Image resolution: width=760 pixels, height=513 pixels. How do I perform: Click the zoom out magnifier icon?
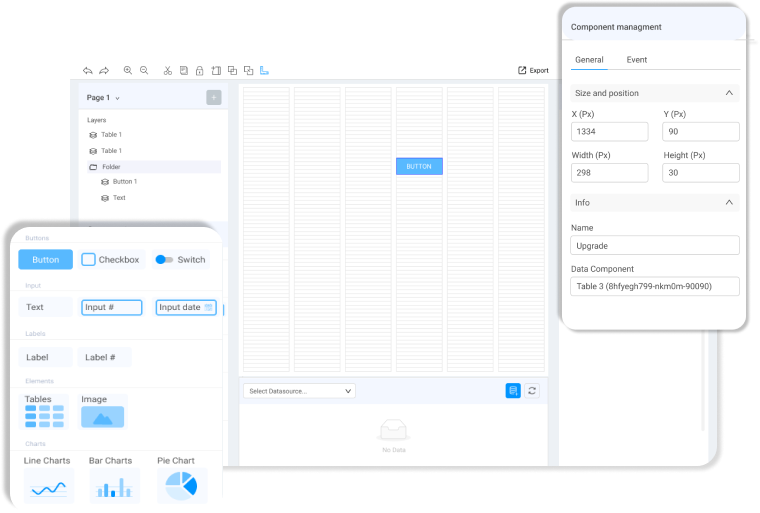click(x=144, y=71)
